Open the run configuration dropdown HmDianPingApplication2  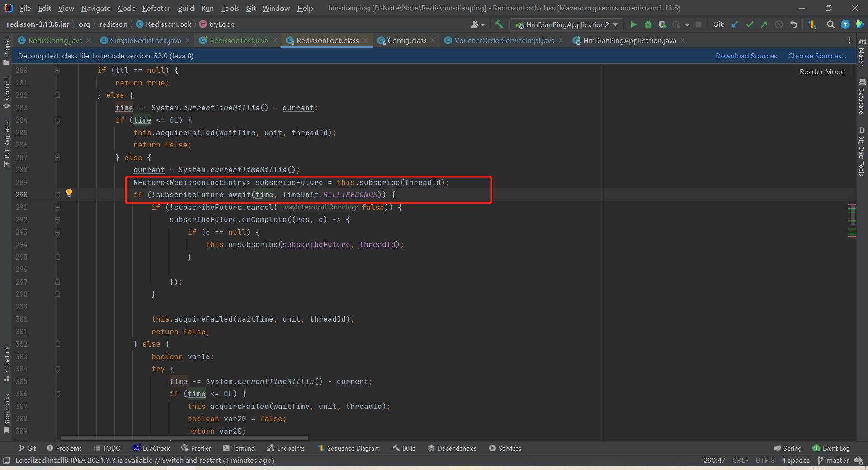566,24
